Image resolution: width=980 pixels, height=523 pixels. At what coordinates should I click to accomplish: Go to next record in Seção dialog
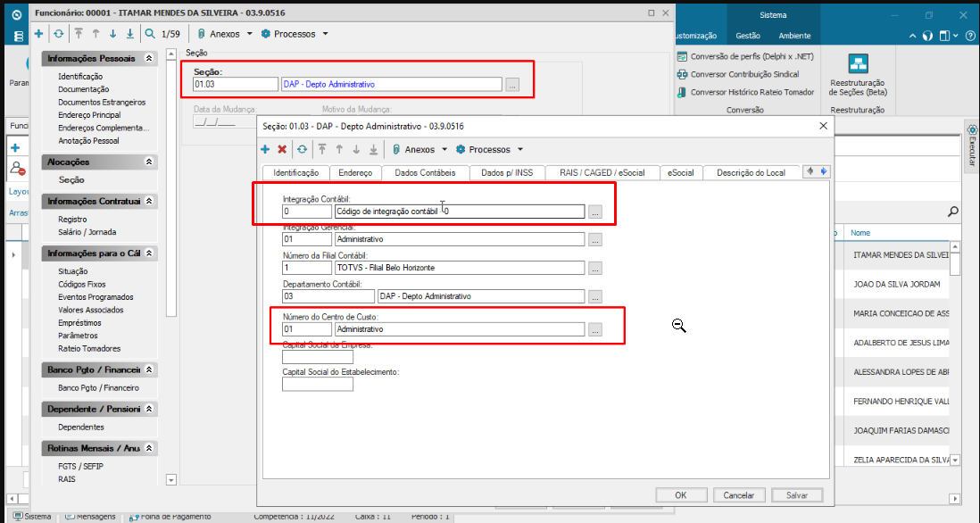[356, 149]
